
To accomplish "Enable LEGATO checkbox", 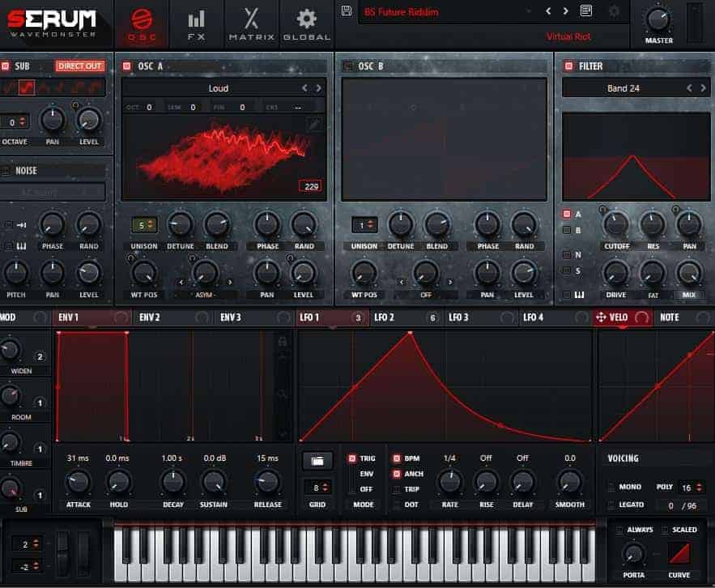I will 611,505.
